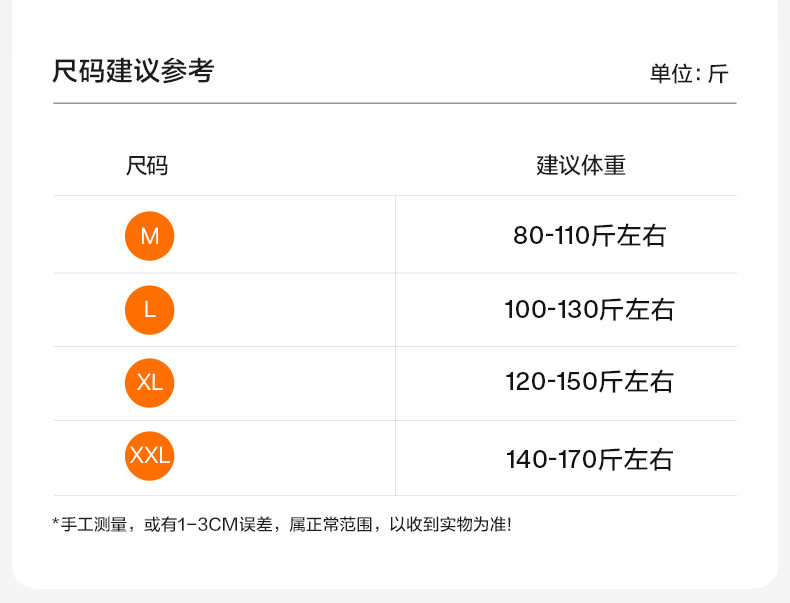The height and width of the screenshot is (603, 790).
Task: Click the 尺码 column header
Action: coord(147,166)
